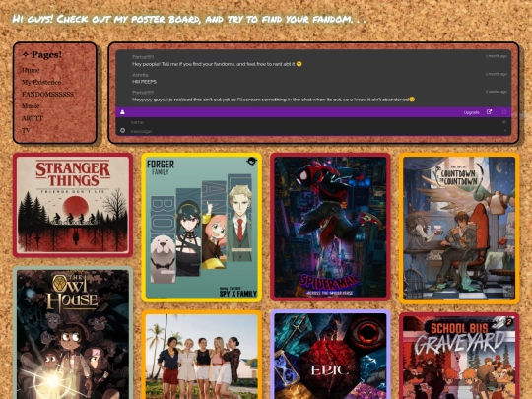Click the Upgrade link in chat bar
Viewport: 532px width, 399px height.
click(x=471, y=112)
